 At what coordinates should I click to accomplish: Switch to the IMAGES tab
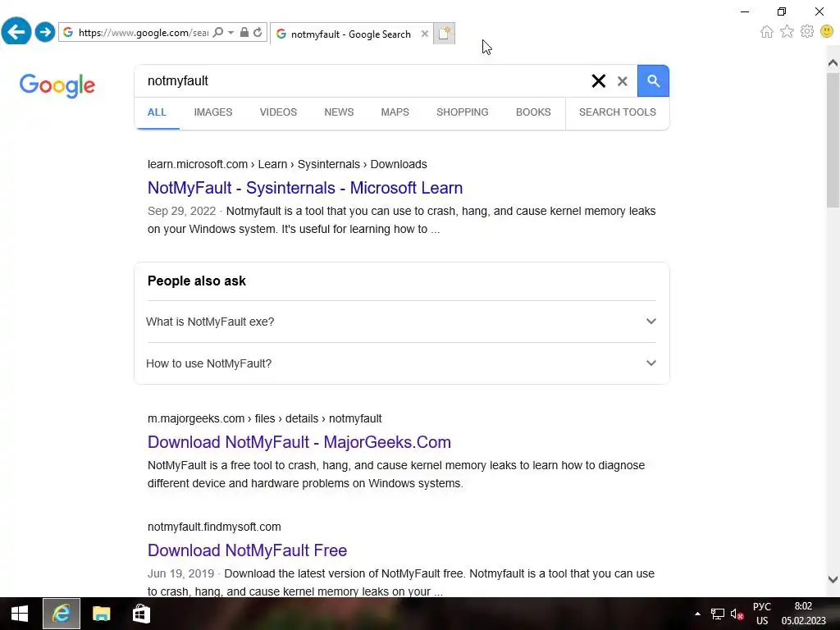213,112
